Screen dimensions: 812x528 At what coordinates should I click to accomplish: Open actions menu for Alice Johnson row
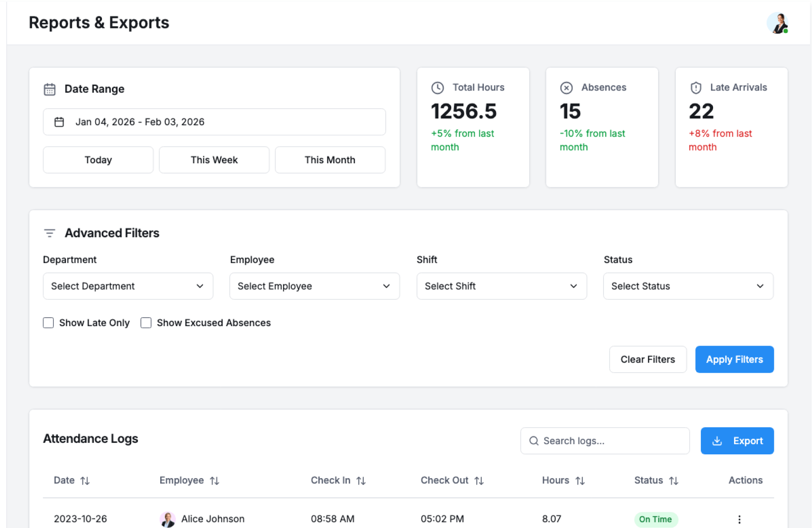(739, 519)
